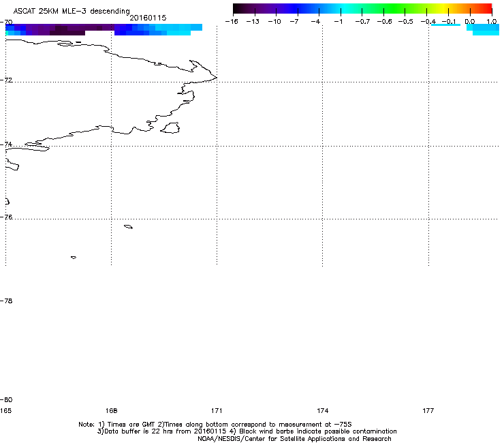Image resolution: width=504 pixels, height=443 pixels.
Task: Click the -13 label on the color scale
Action: 253,22
